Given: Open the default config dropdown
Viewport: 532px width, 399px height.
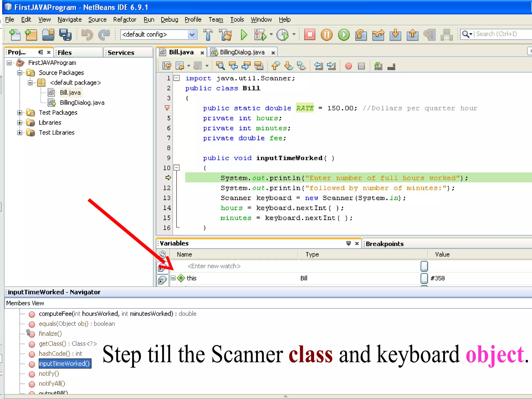Looking at the screenshot, I should tap(192, 35).
